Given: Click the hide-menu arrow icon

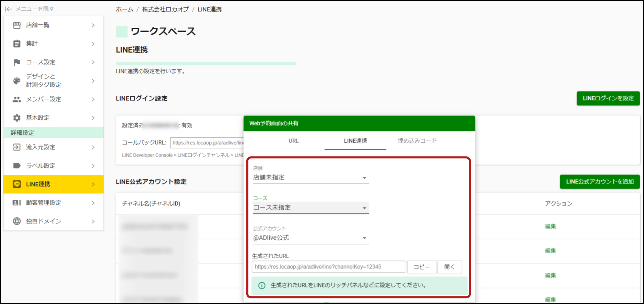Looking at the screenshot, I should 9,9.
